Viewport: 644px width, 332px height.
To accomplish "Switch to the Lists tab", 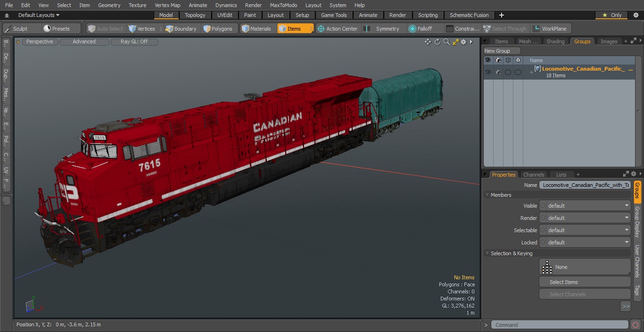I will point(561,175).
